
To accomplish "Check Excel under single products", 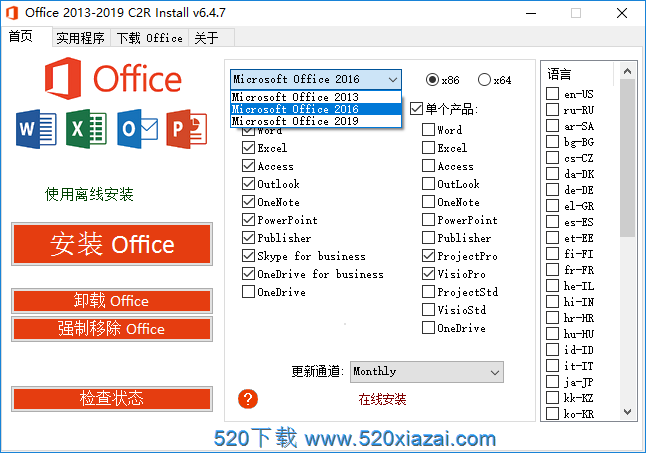I will (428, 147).
